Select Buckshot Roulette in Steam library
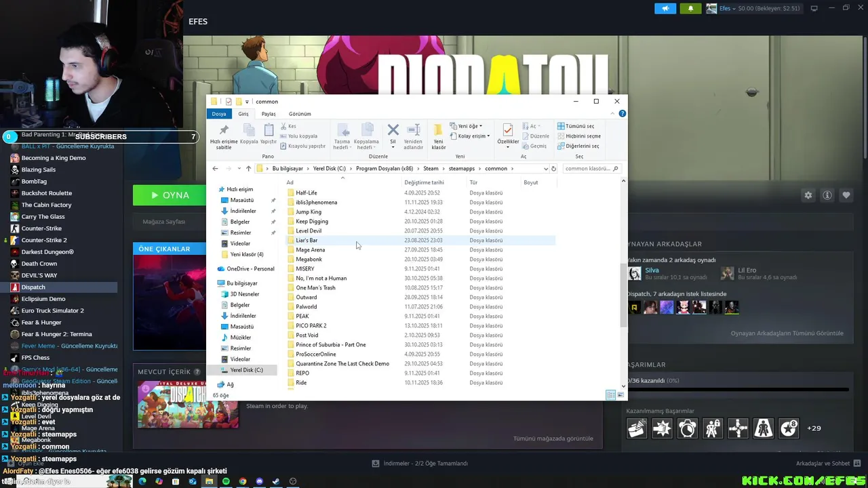Viewport: 868px width, 488px height. coord(46,193)
